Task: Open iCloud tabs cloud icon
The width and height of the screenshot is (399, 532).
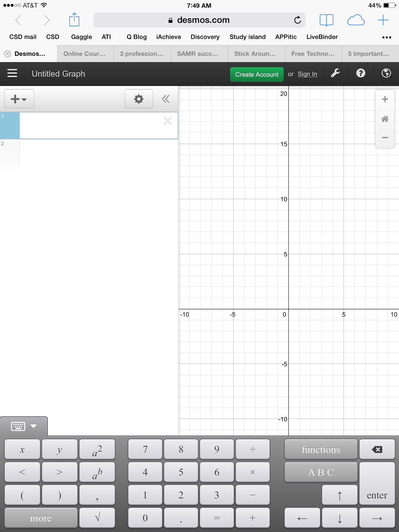Action: (356, 20)
